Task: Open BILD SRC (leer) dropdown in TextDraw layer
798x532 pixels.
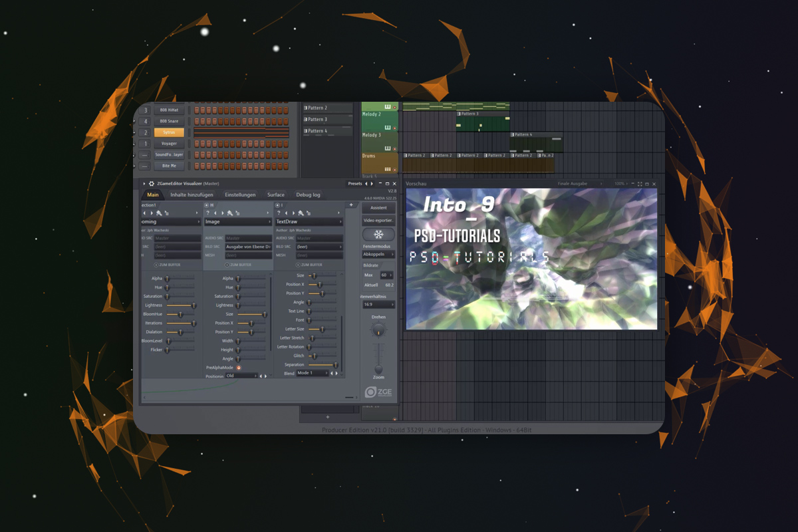Action: click(x=320, y=247)
